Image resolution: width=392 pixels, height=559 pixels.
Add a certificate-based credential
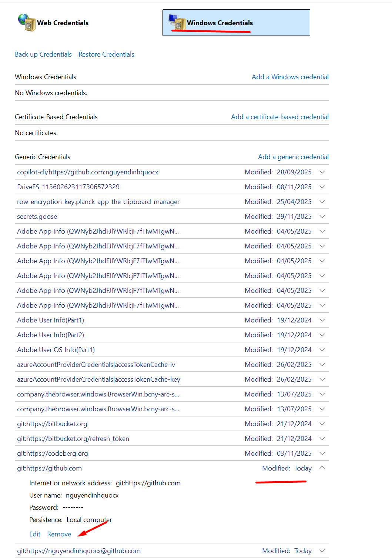click(x=279, y=117)
